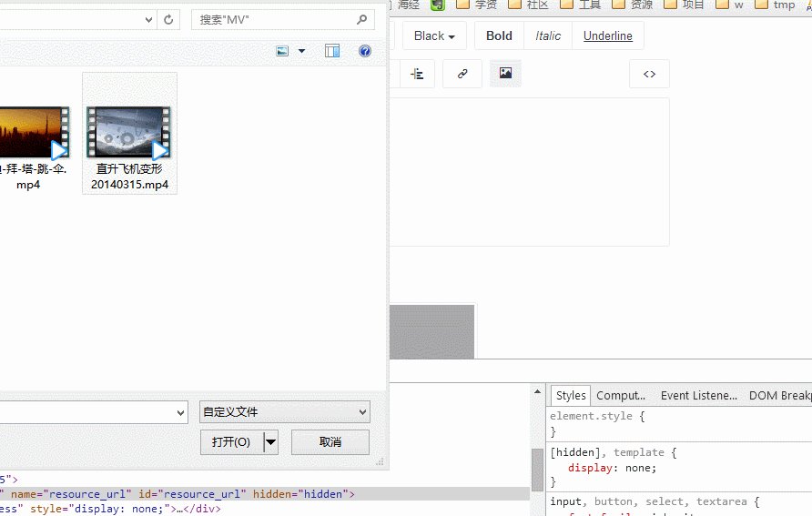Screen dimensions: 812x516
Task: Toggle Italic formatting
Action: tap(548, 35)
